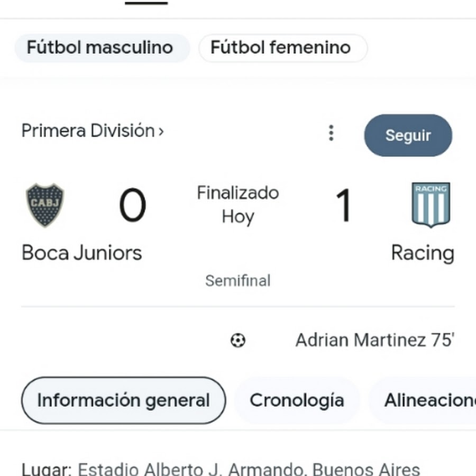This screenshot has width=476, height=476.
Task: Switch to the Información general tab
Action: pyautogui.click(x=123, y=400)
